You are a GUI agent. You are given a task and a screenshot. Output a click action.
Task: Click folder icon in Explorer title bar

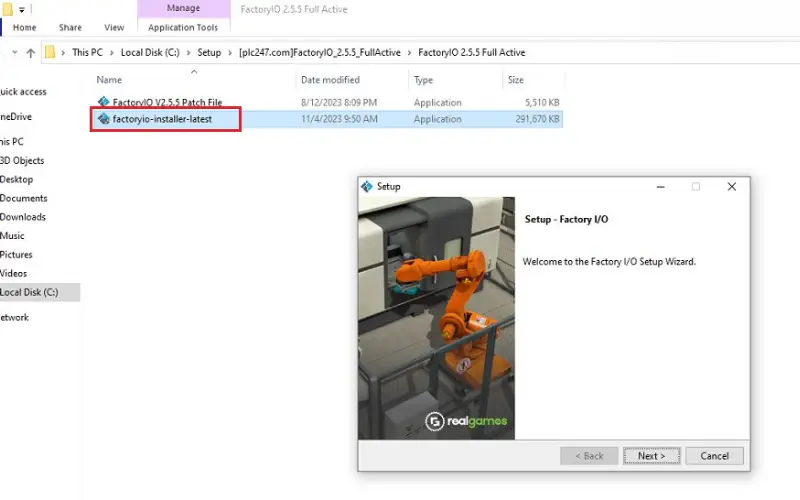pos(7,9)
